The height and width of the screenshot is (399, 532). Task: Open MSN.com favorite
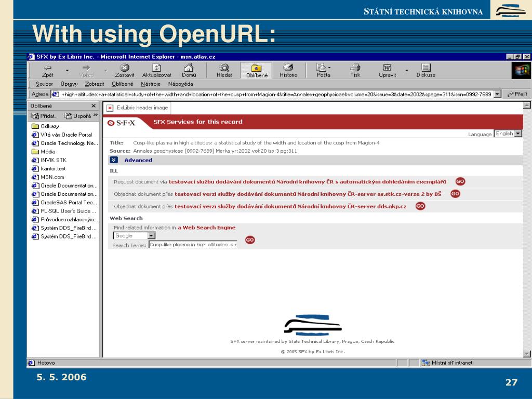[48, 177]
